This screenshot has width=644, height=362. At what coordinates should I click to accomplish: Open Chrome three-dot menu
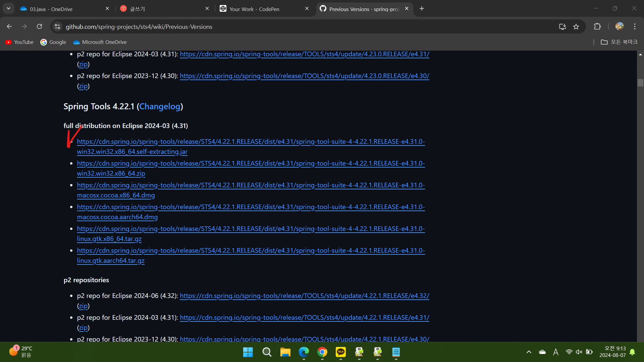pyautogui.click(x=635, y=26)
